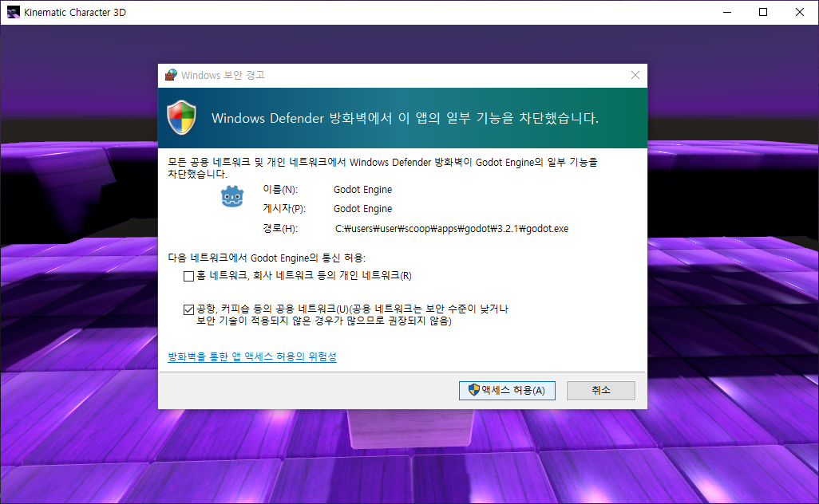This screenshot has width=819, height=504.
Task: Open firewall app access risks link
Action: point(251,357)
